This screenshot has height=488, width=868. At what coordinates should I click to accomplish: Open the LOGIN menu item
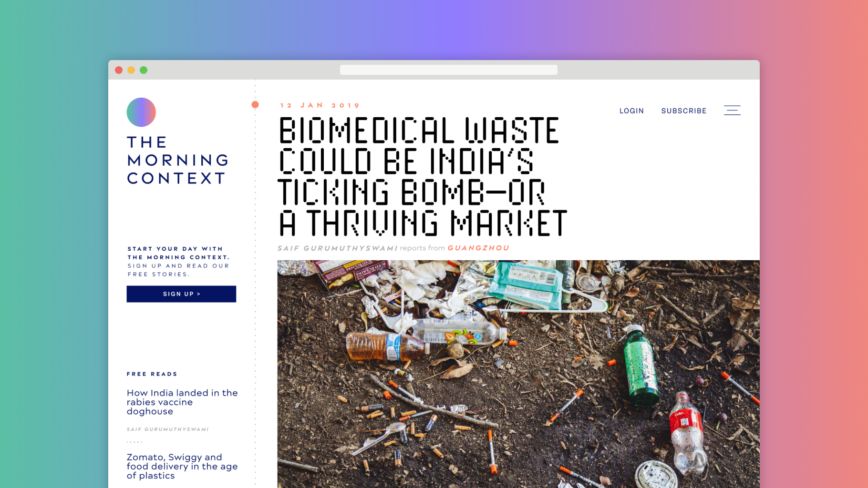tap(631, 111)
